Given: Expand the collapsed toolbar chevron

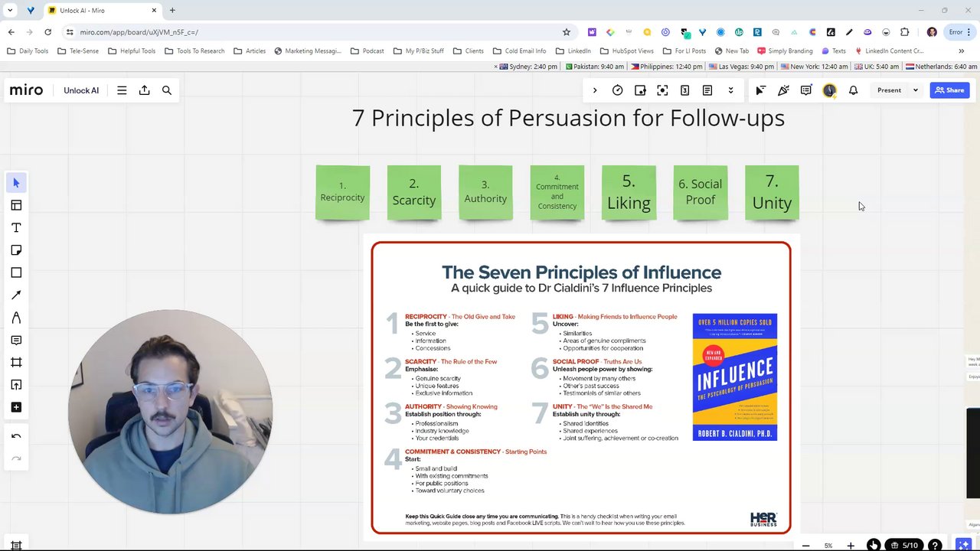Looking at the screenshot, I should (595, 90).
